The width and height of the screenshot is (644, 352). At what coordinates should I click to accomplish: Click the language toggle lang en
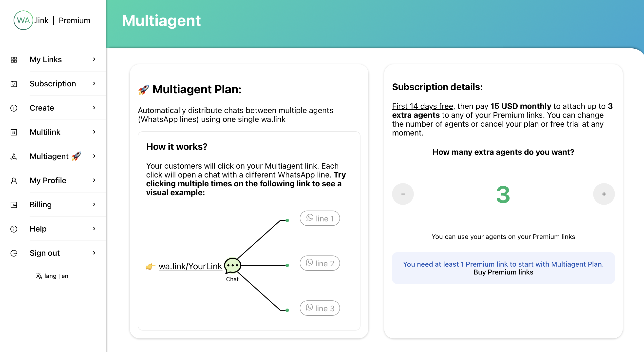pyautogui.click(x=52, y=276)
